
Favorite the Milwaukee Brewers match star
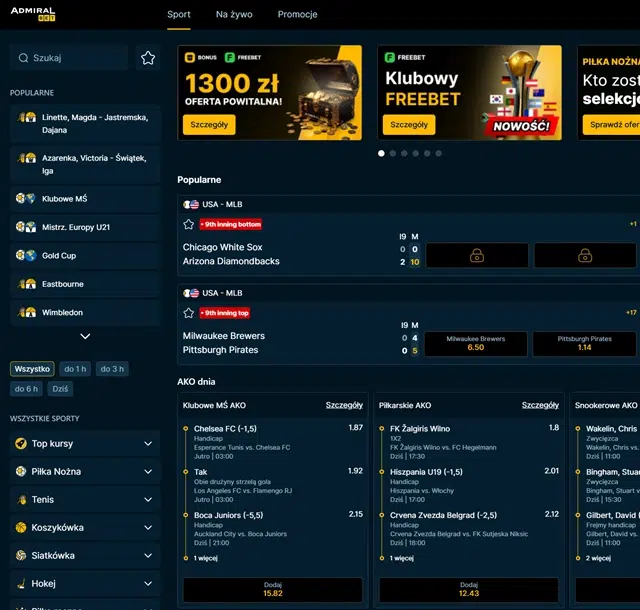(x=188, y=313)
